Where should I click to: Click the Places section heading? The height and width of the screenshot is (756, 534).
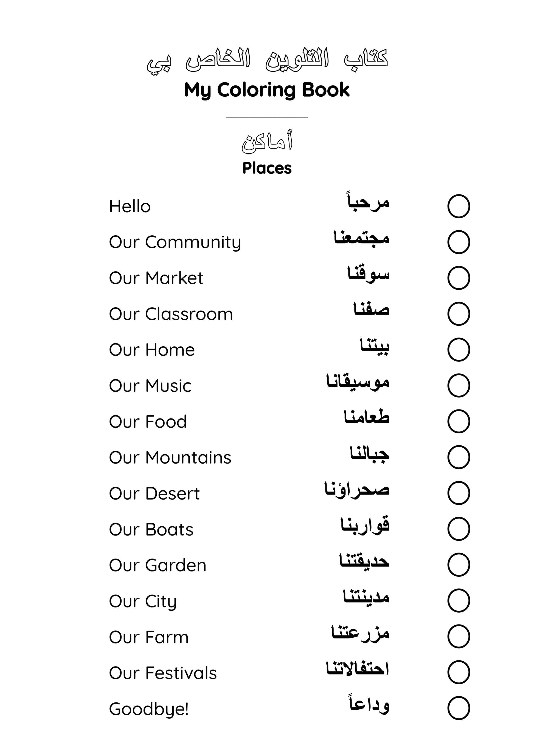pyautogui.click(x=267, y=168)
